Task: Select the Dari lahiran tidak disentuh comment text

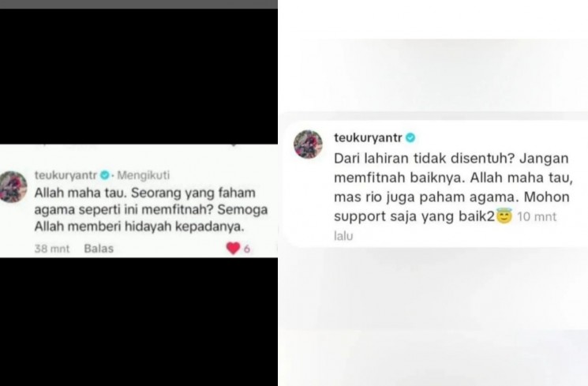Action: pyautogui.click(x=453, y=187)
